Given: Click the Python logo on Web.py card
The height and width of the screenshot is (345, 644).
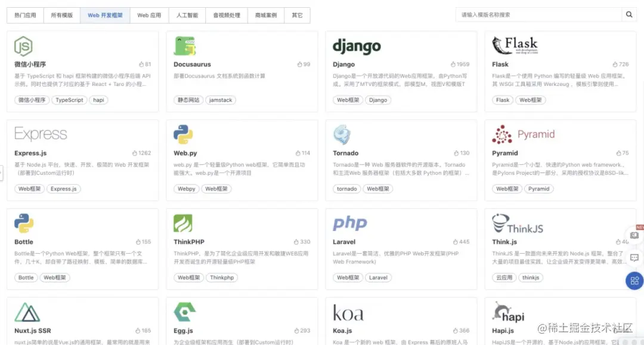Looking at the screenshot, I should point(183,134).
